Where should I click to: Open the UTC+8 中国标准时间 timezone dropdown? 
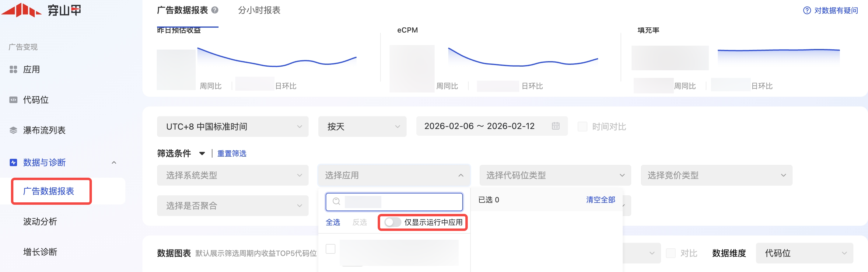[x=233, y=127]
